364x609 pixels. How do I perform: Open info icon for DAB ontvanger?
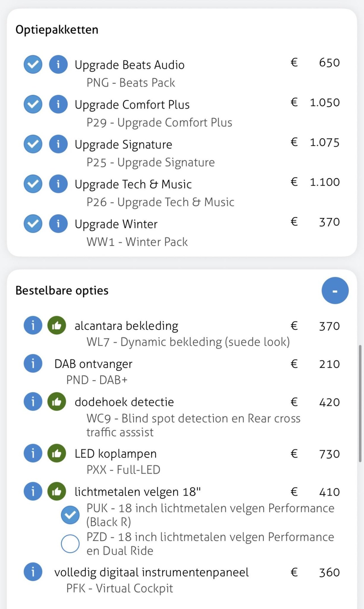pos(33,363)
